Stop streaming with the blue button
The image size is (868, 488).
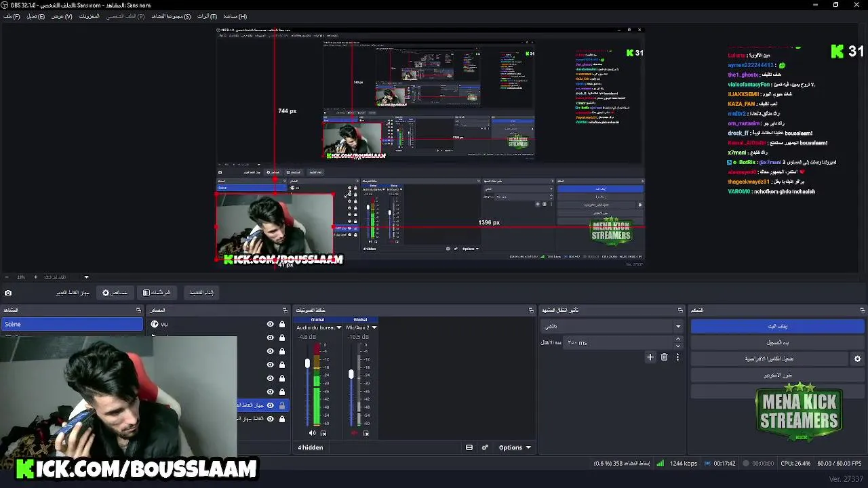click(777, 326)
